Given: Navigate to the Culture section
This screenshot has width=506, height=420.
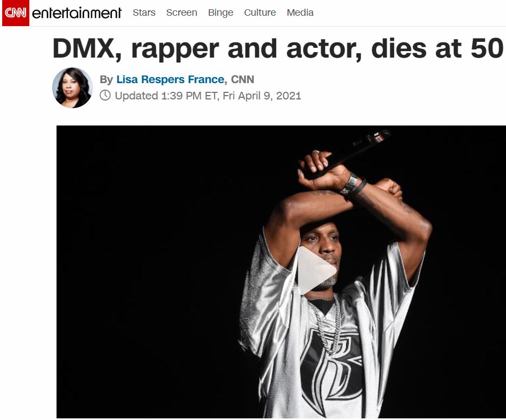Looking at the screenshot, I should (260, 12).
